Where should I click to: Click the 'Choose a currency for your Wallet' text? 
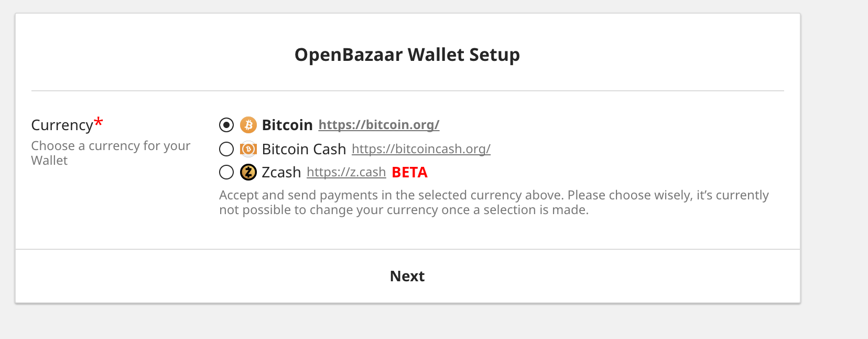(111, 153)
